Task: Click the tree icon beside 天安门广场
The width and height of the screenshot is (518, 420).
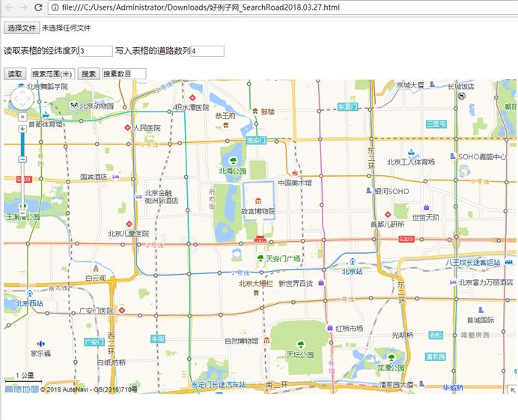Action: [x=260, y=258]
